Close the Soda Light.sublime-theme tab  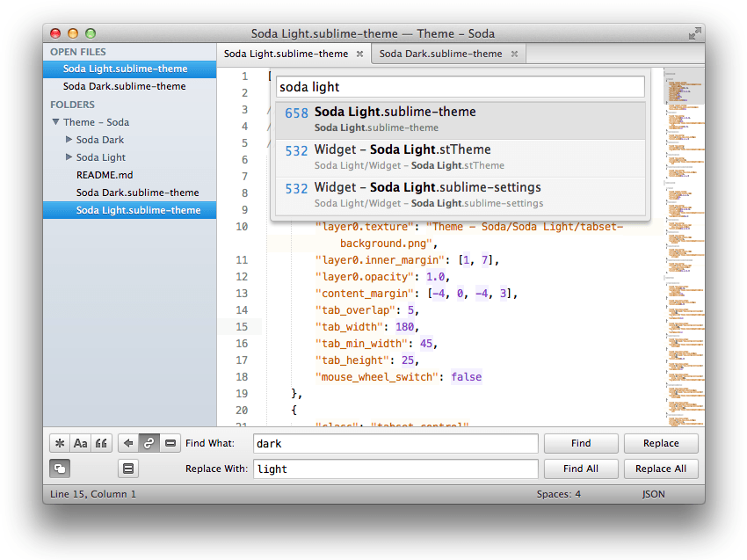tap(360, 53)
